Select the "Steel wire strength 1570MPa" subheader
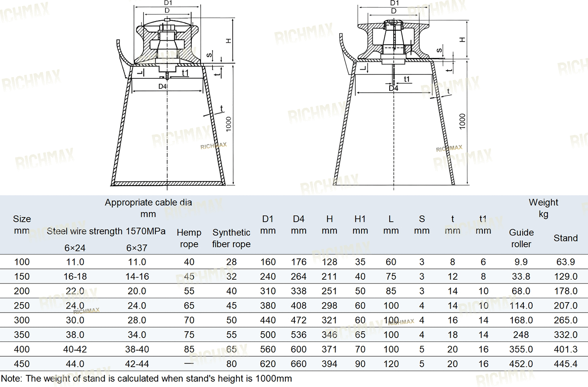Screen dimensions: 588x387 [x=106, y=231]
